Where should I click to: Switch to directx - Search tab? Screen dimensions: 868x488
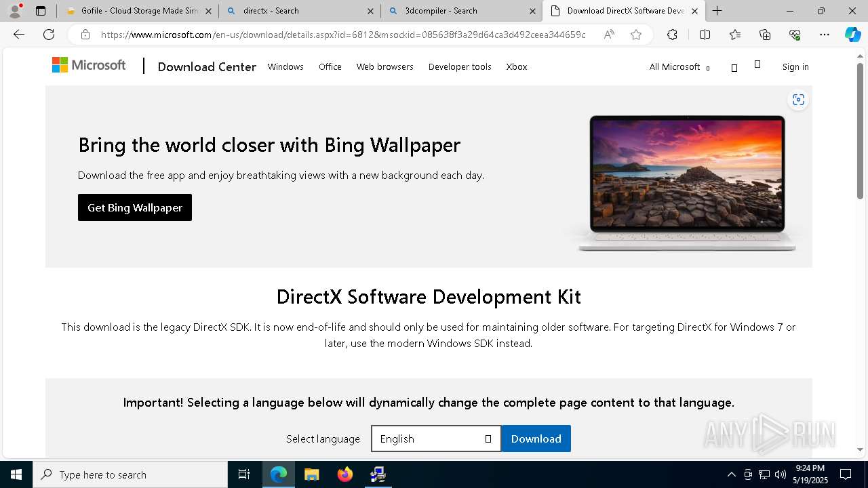coord(300,11)
